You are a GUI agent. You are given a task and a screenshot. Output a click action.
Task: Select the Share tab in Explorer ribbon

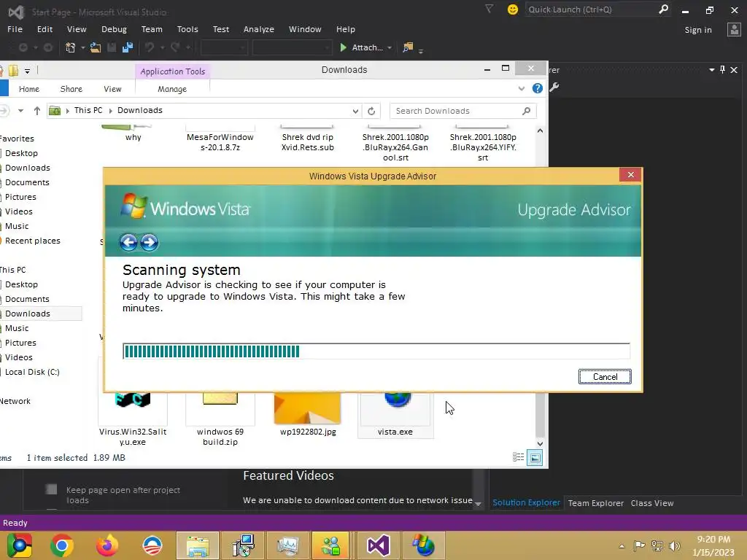[71, 89]
